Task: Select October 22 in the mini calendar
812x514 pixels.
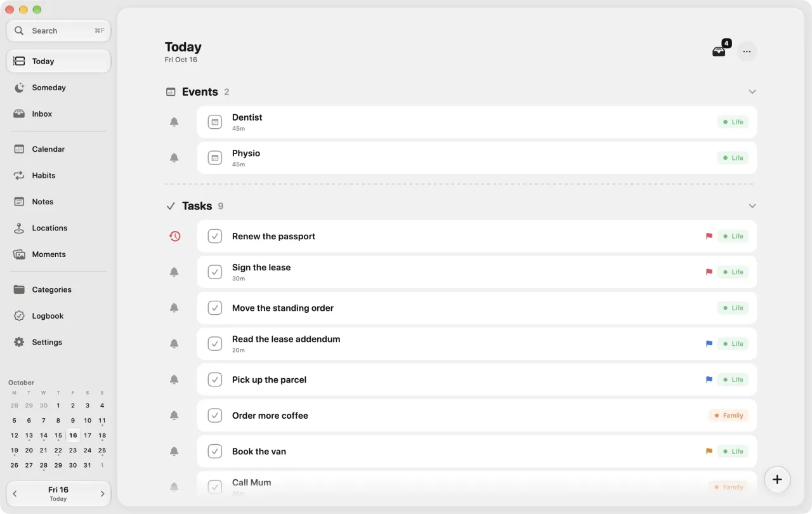Action: [58, 451]
